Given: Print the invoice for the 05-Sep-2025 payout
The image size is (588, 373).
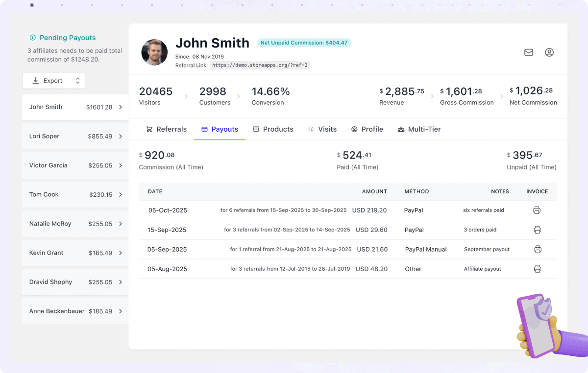Looking at the screenshot, I should [538, 249].
